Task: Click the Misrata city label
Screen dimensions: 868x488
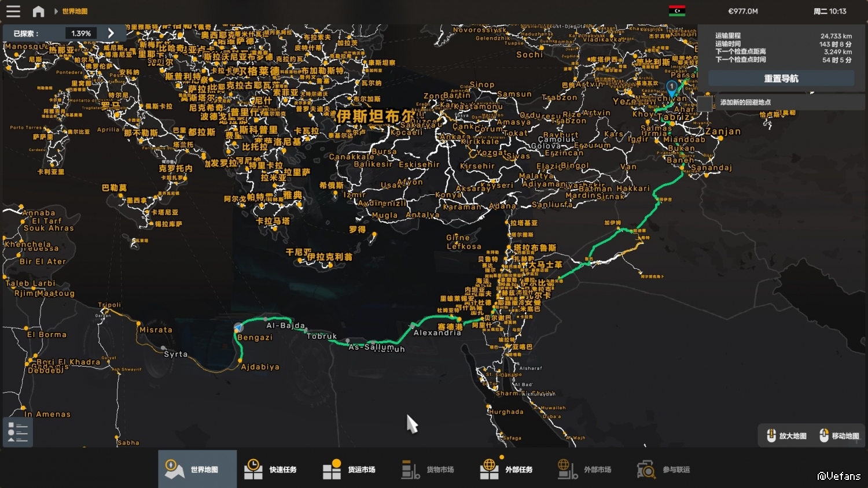Action: (156, 330)
